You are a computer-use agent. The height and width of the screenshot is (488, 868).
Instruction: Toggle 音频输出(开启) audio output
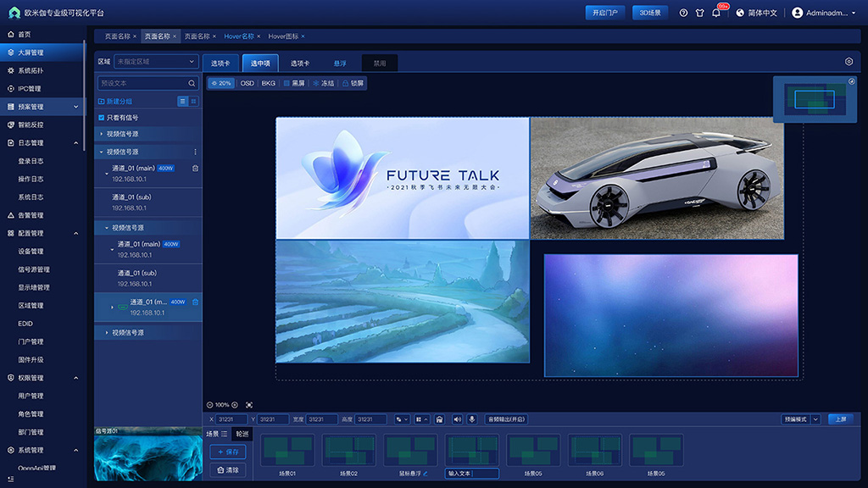[506, 419]
